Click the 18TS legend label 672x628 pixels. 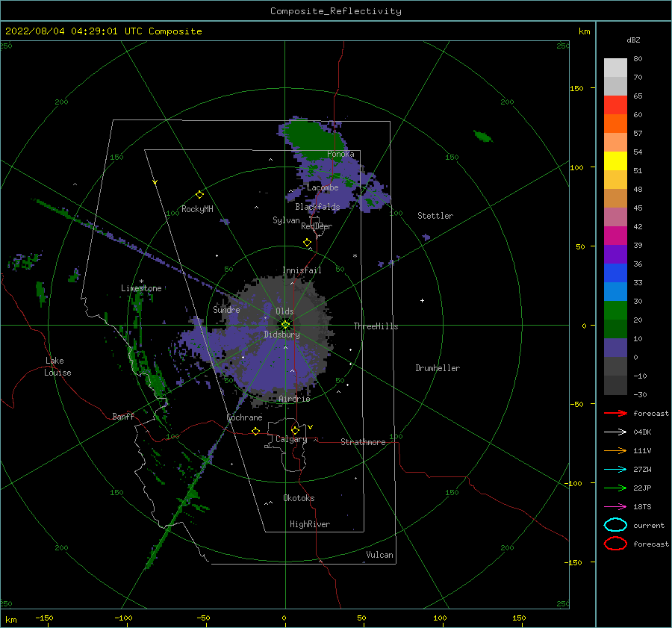[x=642, y=507]
